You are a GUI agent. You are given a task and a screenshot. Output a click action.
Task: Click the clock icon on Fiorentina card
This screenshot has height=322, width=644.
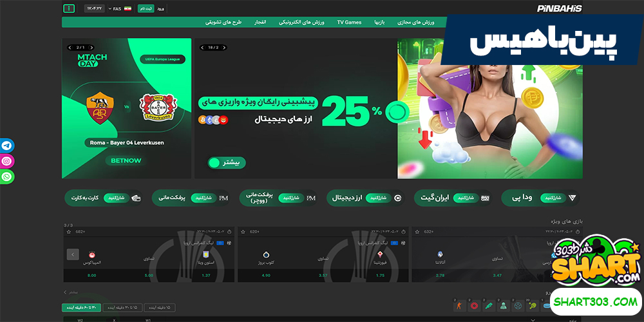[x=403, y=231]
